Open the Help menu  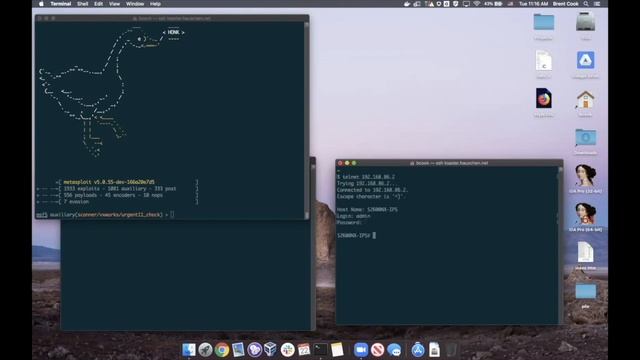click(x=155, y=4)
